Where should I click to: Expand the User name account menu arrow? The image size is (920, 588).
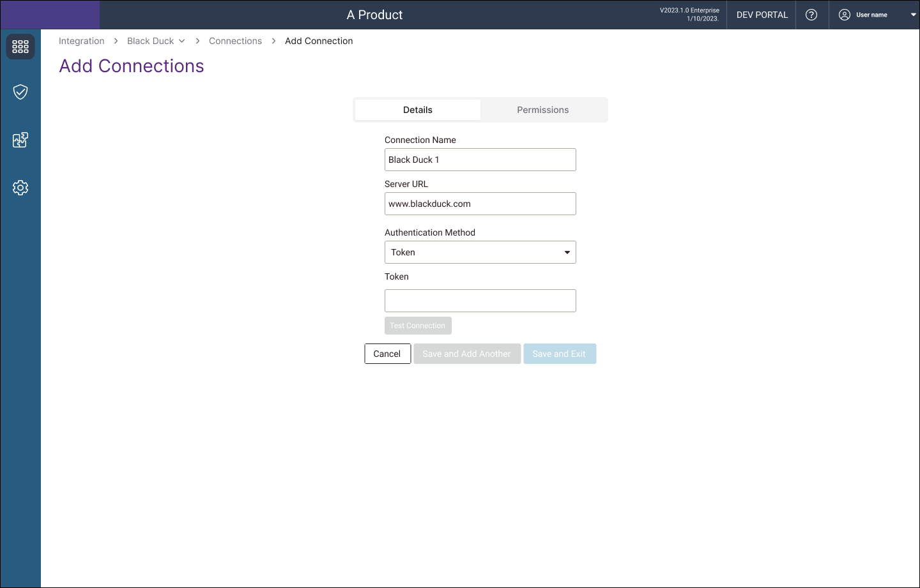tap(913, 15)
